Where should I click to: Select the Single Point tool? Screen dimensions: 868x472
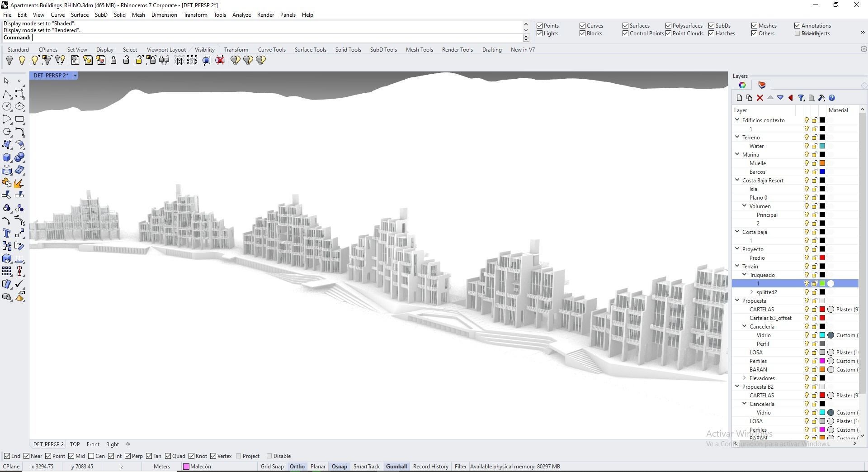coord(19,81)
